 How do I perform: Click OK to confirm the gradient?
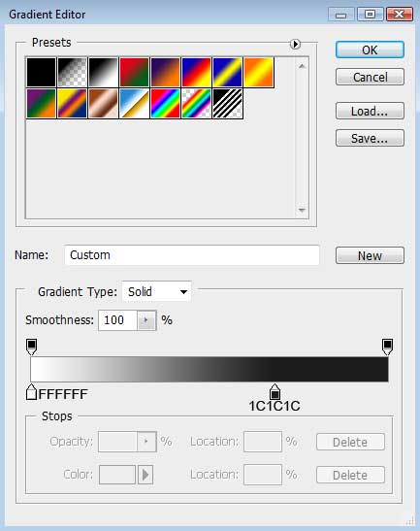click(370, 50)
